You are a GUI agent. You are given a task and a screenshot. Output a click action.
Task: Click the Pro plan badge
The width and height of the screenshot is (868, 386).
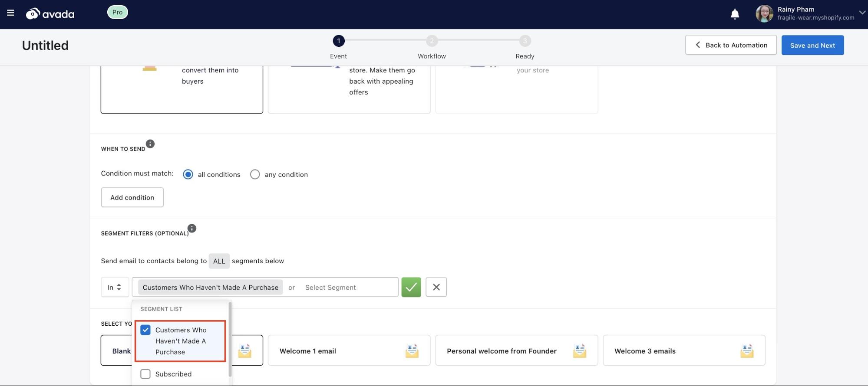click(117, 12)
